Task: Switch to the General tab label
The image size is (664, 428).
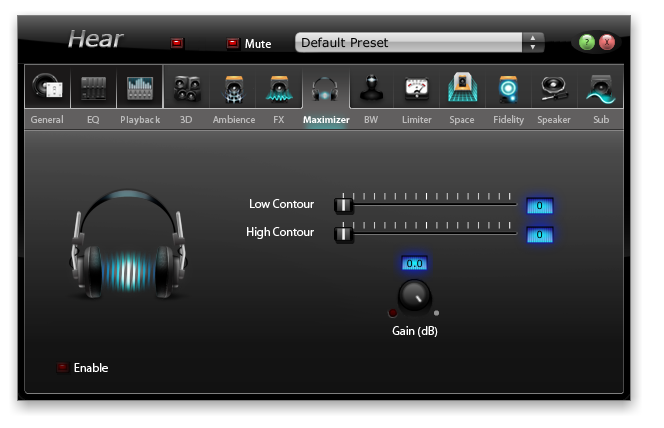Action: tap(47, 120)
